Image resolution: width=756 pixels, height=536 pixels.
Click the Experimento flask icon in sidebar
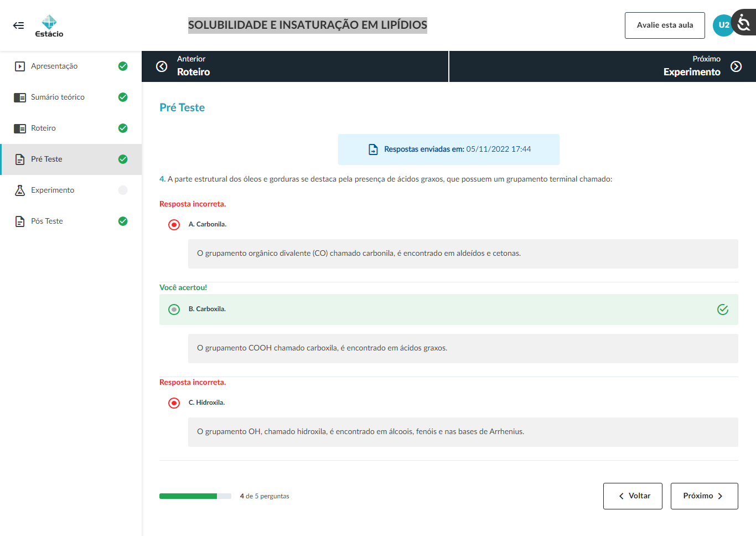pyautogui.click(x=20, y=190)
